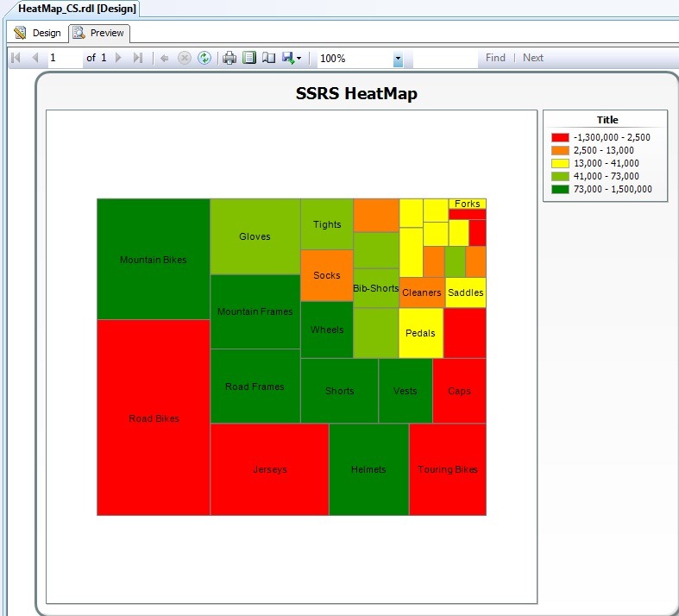Click the red legend swatch for -1,300,000 - 2,500
The height and width of the screenshot is (616, 679).
coord(560,138)
